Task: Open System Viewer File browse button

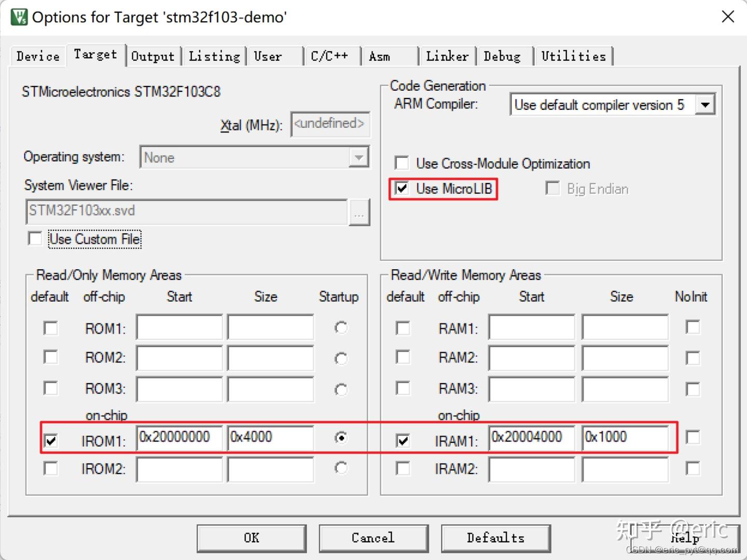Action: coord(360,212)
